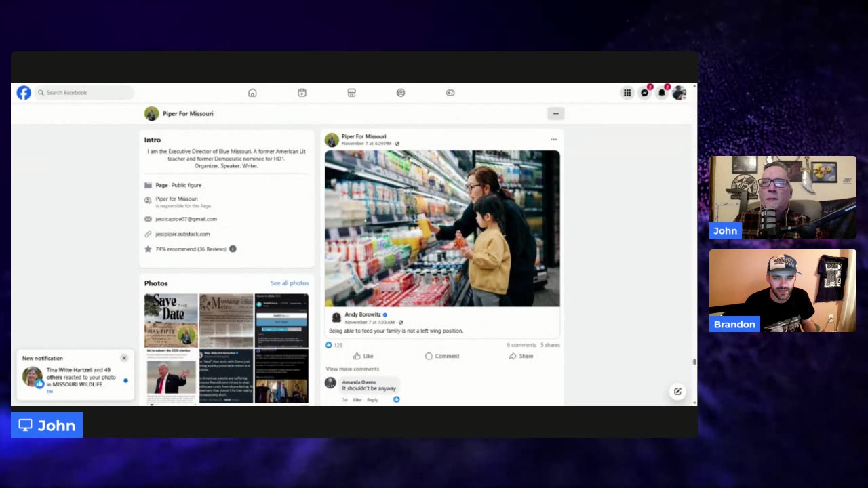Image resolution: width=868 pixels, height=488 pixels.
Task: Open the photo thumbnail of man in suit
Action: pos(171,376)
